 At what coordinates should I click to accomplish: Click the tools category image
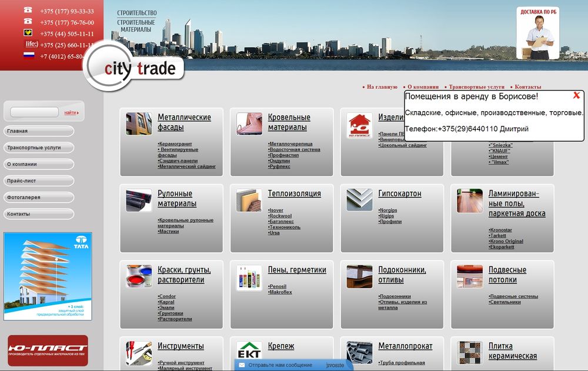[139, 353]
